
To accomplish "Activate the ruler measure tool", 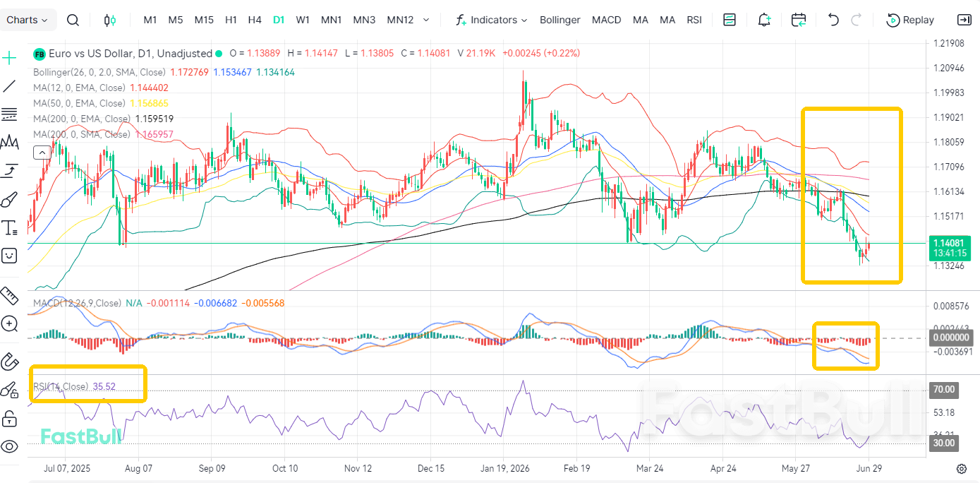I will click(x=9, y=295).
